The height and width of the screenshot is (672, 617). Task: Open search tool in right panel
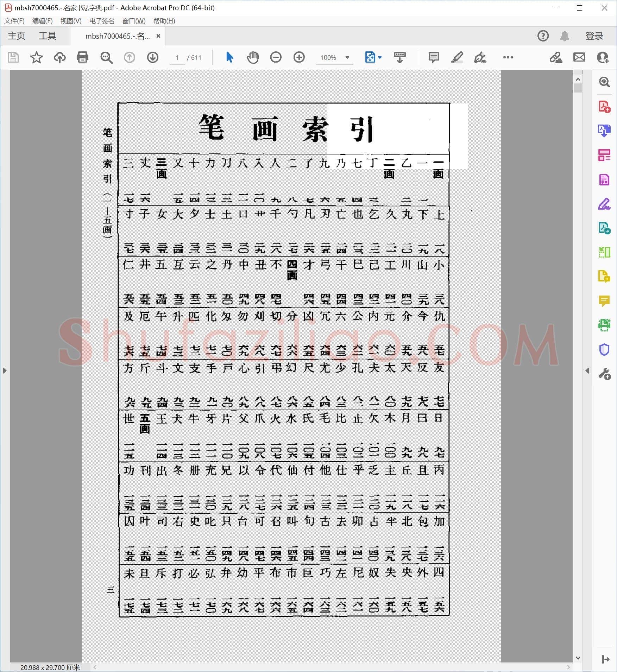coord(604,82)
